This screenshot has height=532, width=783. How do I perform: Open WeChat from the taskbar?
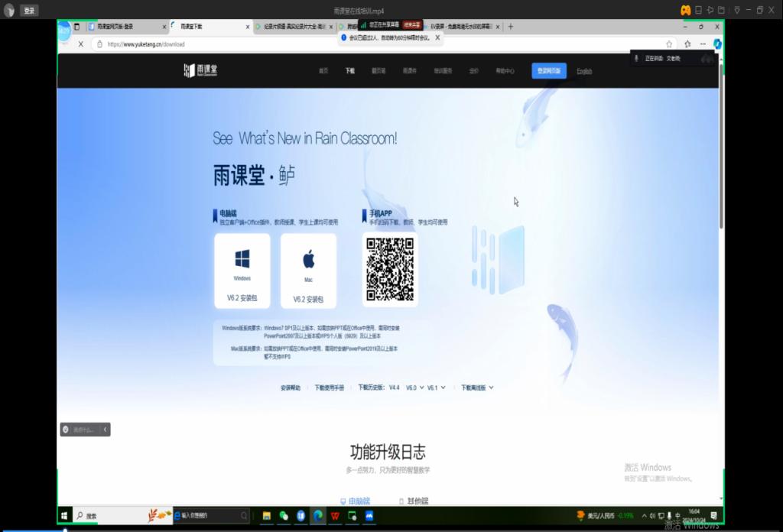tap(284, 515)
